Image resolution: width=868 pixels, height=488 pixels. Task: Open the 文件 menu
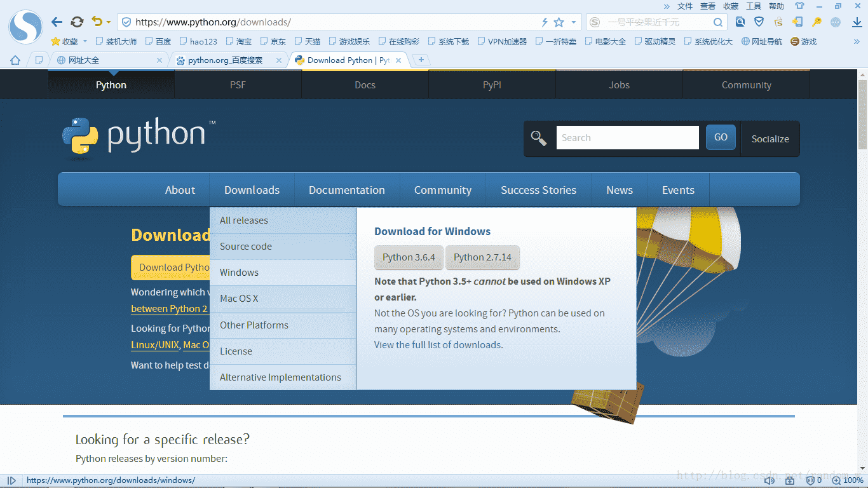685,6
